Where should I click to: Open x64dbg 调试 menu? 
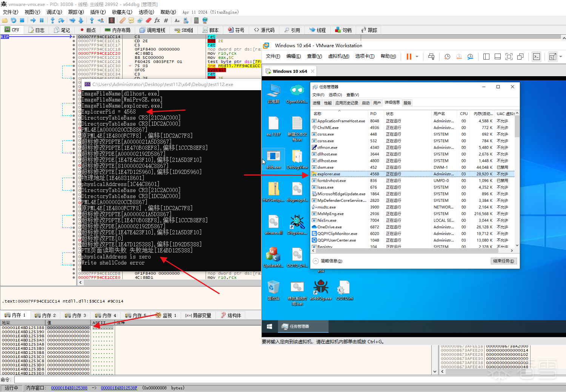click(54, 12)
